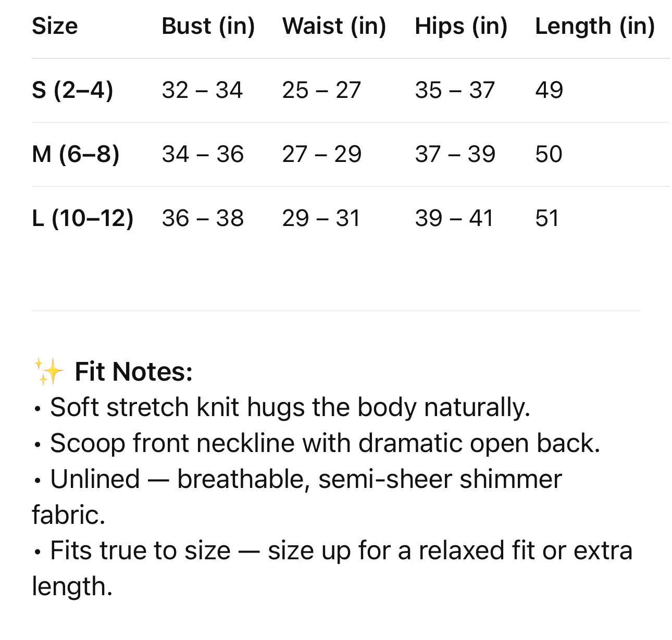Click the Size column header
The height and width of the screenshot is (640, 672).
[55, 26]
